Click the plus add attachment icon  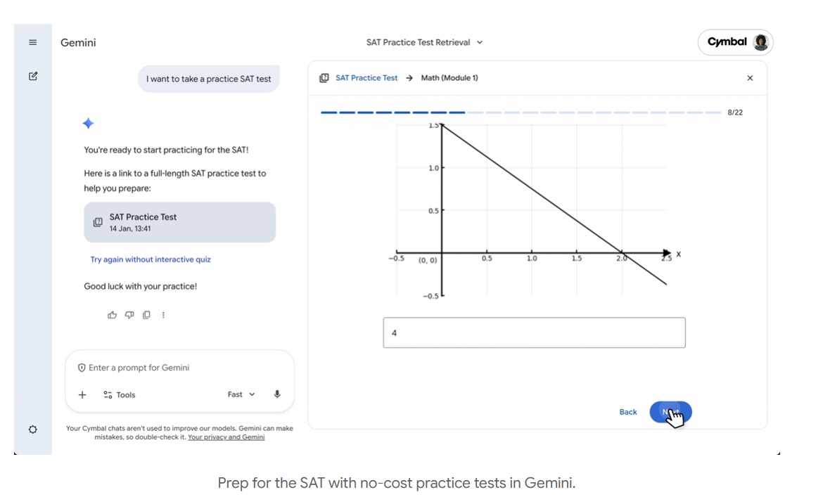tap(82, 395)
